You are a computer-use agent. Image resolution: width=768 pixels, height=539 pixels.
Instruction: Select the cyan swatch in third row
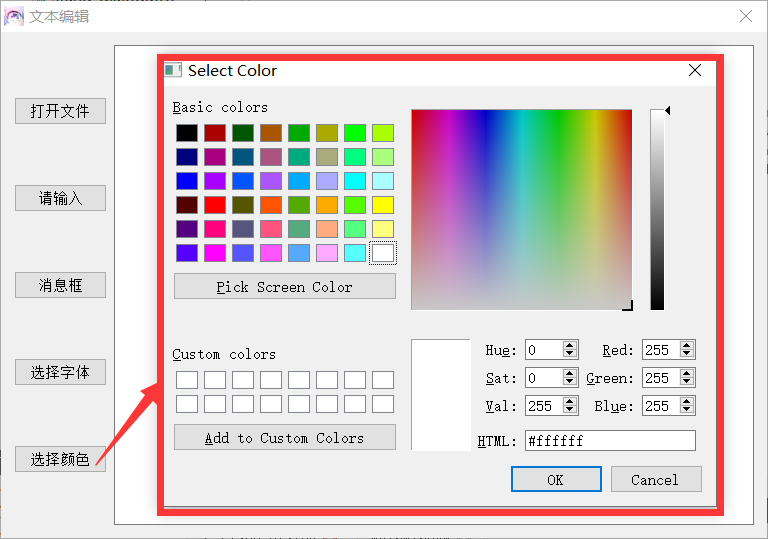355,181
